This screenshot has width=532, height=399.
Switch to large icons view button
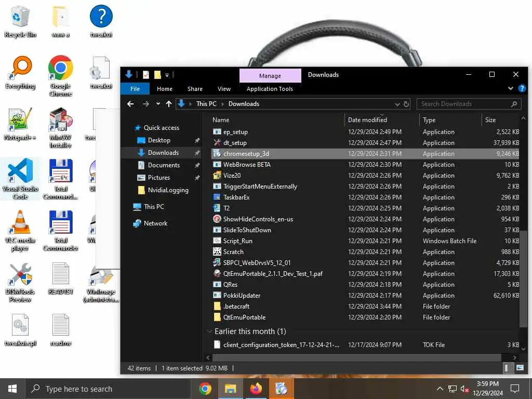point(520,368)
